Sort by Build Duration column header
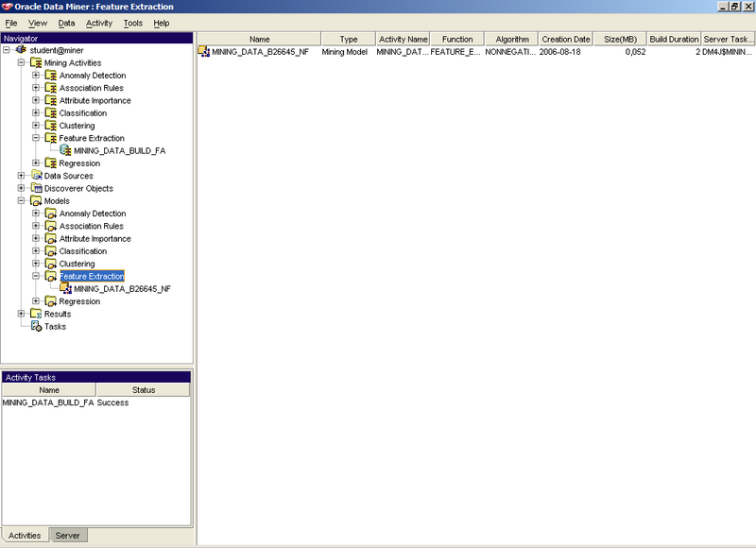Viewport: 756px width, 548px height. 674,39
